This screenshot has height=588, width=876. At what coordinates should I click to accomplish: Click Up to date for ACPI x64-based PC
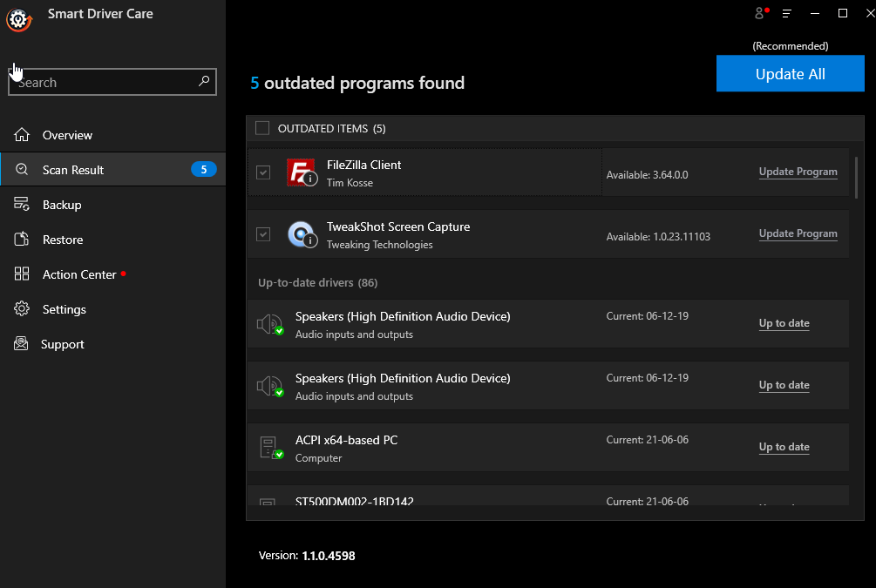tap(784, 447)
